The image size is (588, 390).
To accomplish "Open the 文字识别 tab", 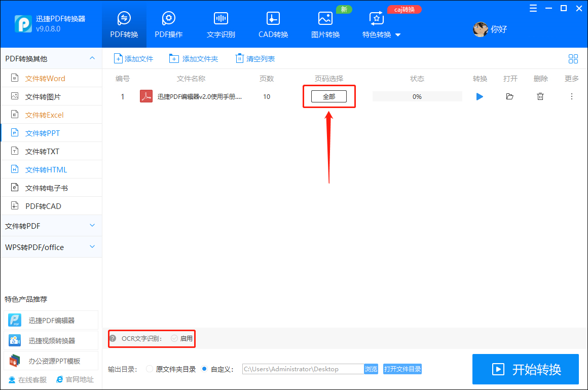I will pyautogui.click(x=221, y=25).
